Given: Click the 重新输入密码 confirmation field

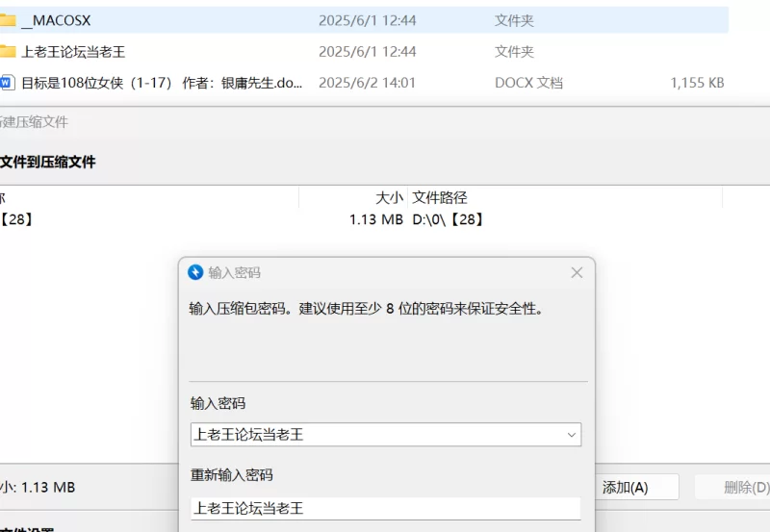Looking at the screenshot, I should click(386, 508).
